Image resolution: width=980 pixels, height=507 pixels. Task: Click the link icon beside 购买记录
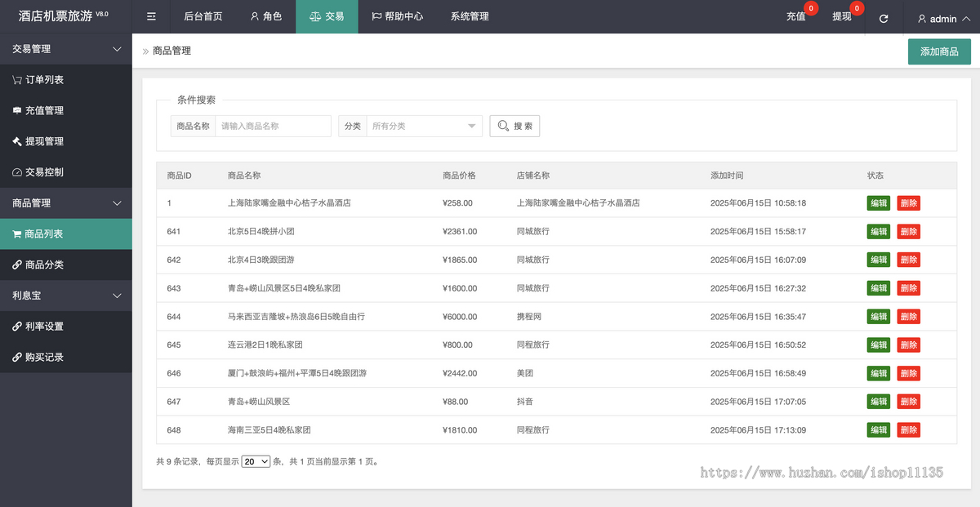[17, 357]
